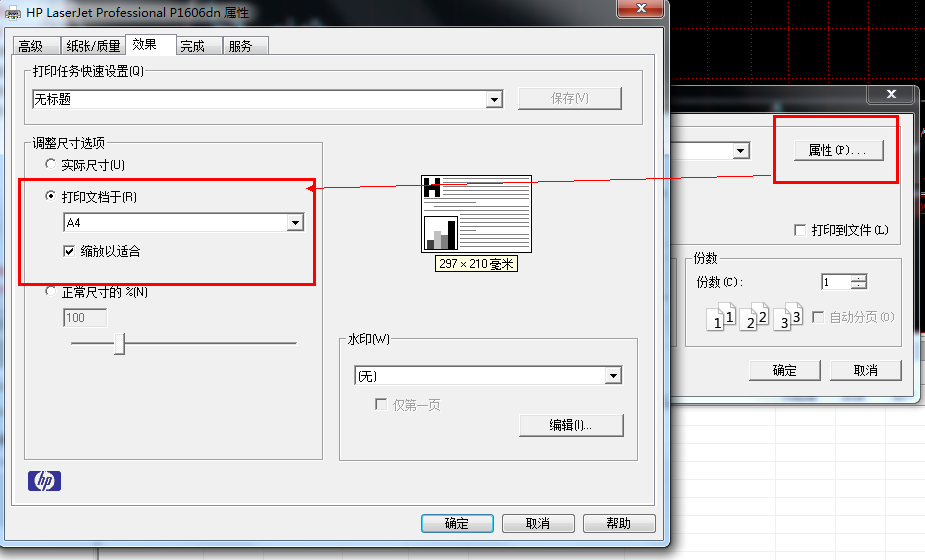Expand the A4 paper size dropdown

point(294,223)
